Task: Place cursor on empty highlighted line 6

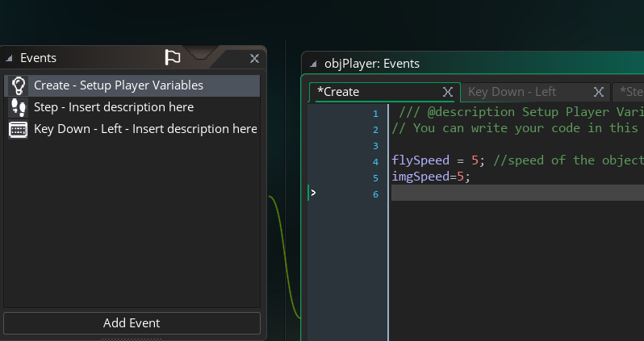Action: pyautogui.click(x=517, y=193)
